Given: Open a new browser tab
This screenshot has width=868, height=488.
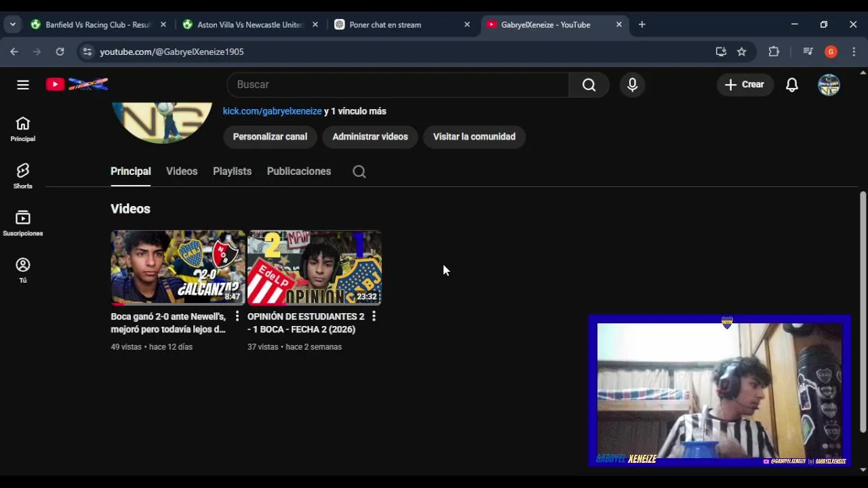Looking at the screenshot, I should pyautogui.click(x=642, y=24).
